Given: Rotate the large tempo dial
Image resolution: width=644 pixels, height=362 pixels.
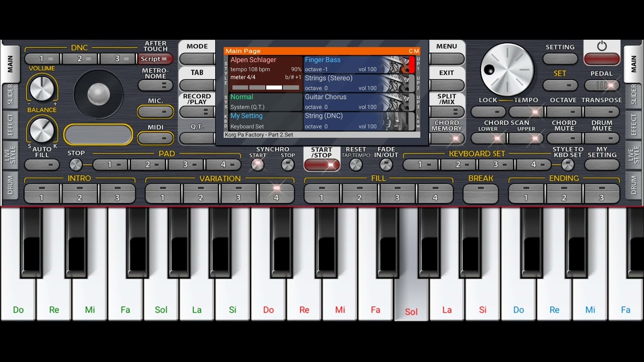Looking at the screenshot, I should click(x=507, y=69).
